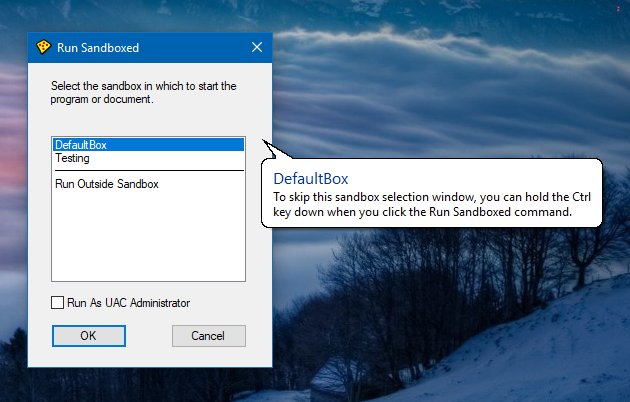This screenshot has height=402, width=630.
Task: Click the DefaultBox tooltip balloon heading
Action: tap(311, 179)
